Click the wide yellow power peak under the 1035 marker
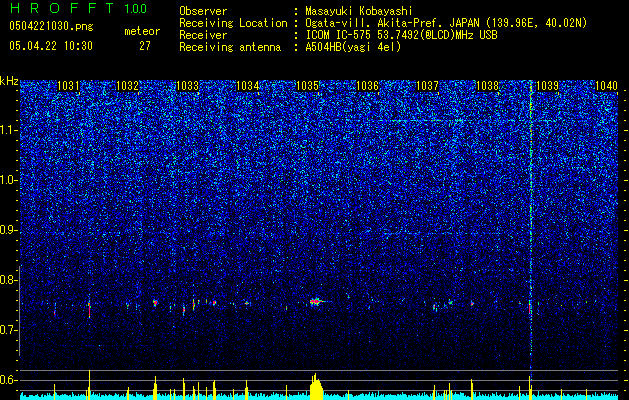The width and height of the screenshot is (629, 400). click(316, 387)
